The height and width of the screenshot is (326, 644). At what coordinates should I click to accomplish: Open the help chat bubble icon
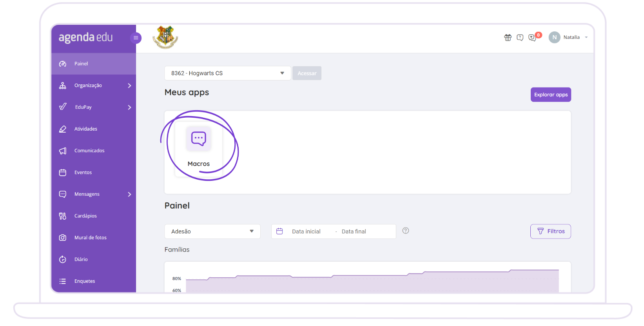click(520, 38)
